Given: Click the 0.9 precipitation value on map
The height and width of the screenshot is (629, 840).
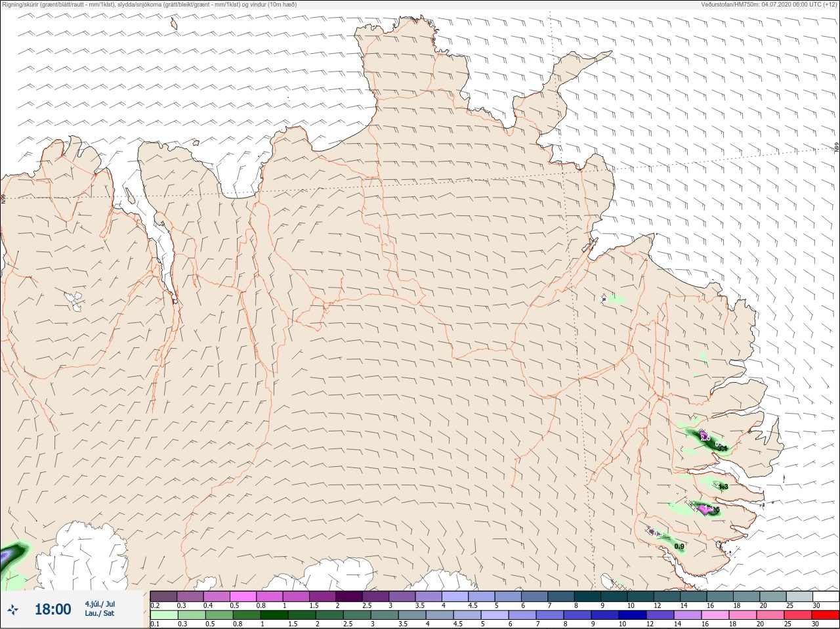Looking at the screenshot, I should pos(679,546).
